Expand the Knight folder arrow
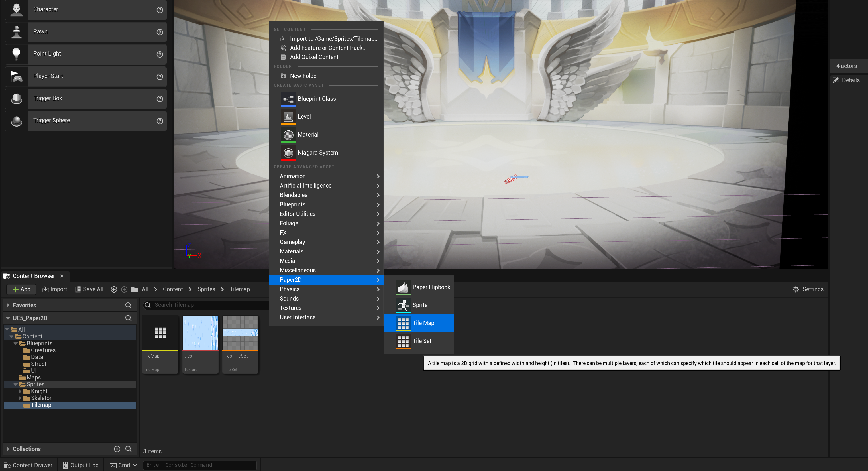This screenshot has height=471, width=868. pyautogui.click(x=20, y=391)
